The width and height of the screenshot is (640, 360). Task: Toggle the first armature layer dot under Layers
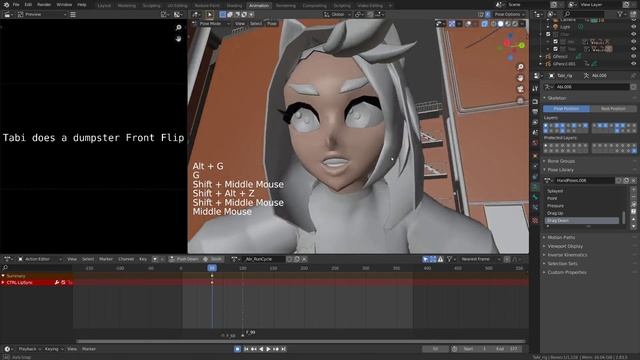(x=546, y=125)
